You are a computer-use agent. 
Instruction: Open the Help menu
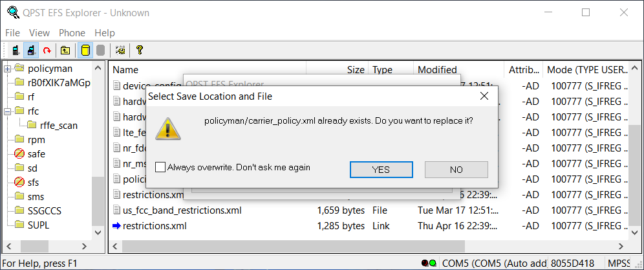tap(105, 33)
